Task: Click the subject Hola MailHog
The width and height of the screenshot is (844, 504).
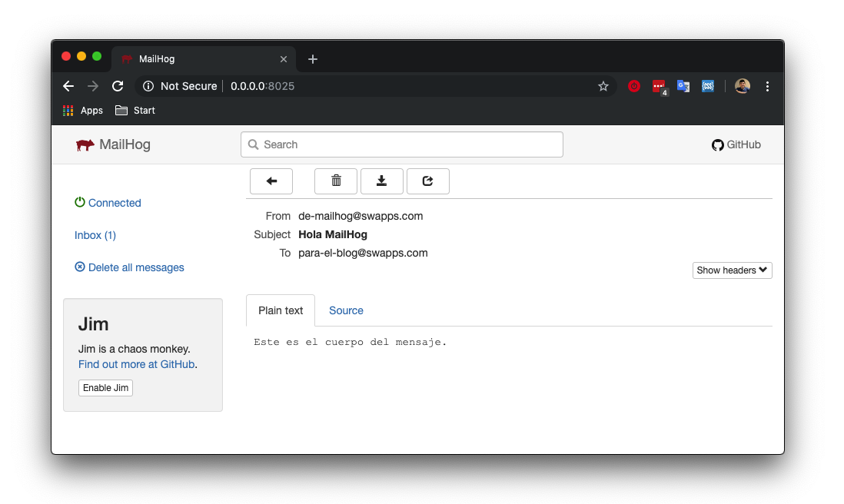Action: point(333,234)
